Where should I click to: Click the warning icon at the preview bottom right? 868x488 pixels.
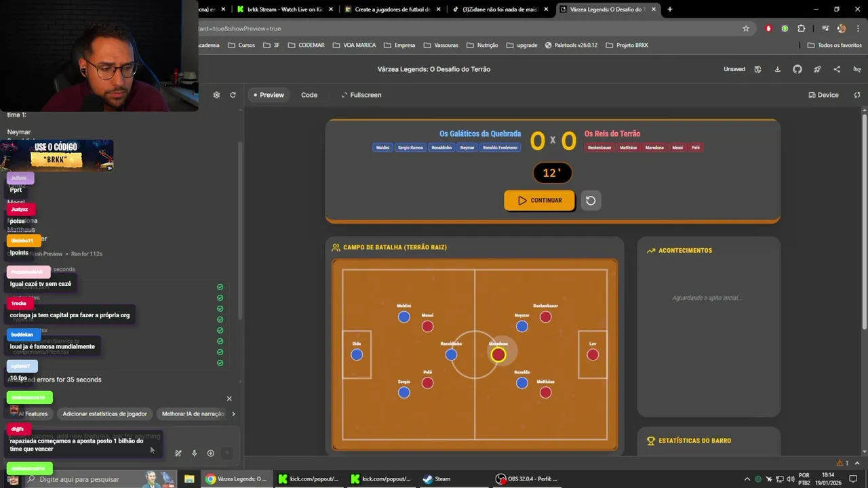(840, 463)
